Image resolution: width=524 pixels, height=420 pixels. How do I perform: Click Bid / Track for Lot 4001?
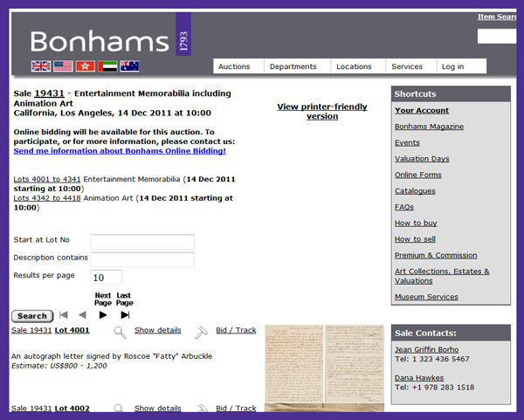tap(236, 330)
